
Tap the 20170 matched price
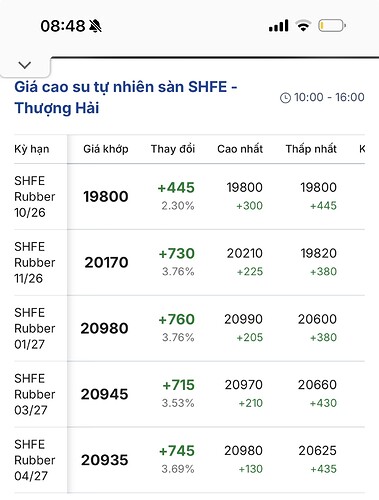click(106, 263)
